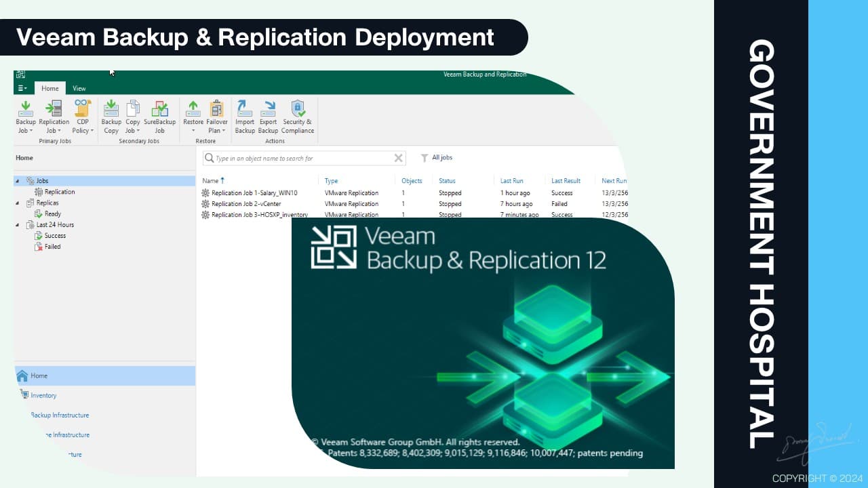Select Replicas in the tree
The height and width of the screenshot is (488, 868).
point(47,203)
